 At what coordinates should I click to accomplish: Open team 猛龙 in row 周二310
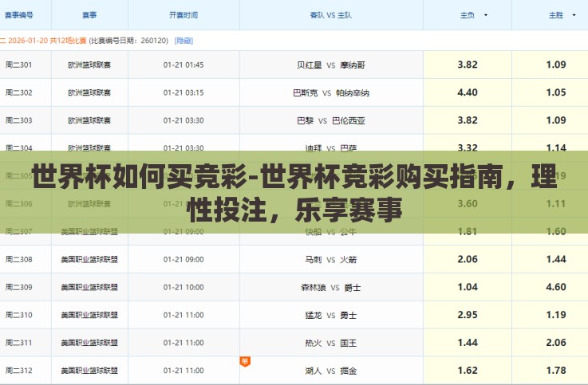point(314,316)
